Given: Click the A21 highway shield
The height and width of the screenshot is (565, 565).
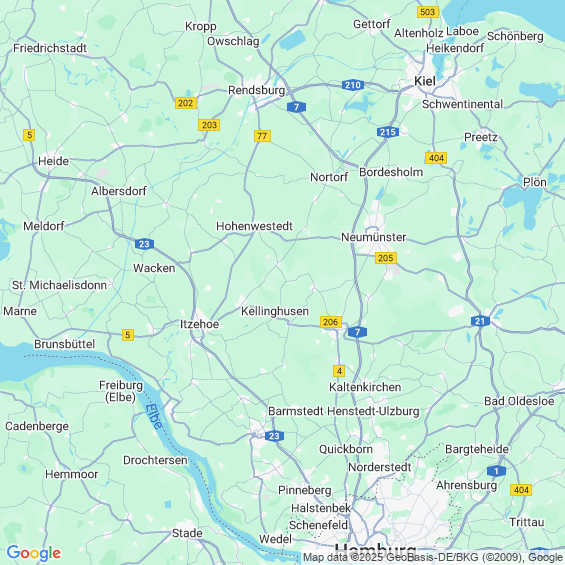Looking at the screenshot, I should [x=480, y=321].
